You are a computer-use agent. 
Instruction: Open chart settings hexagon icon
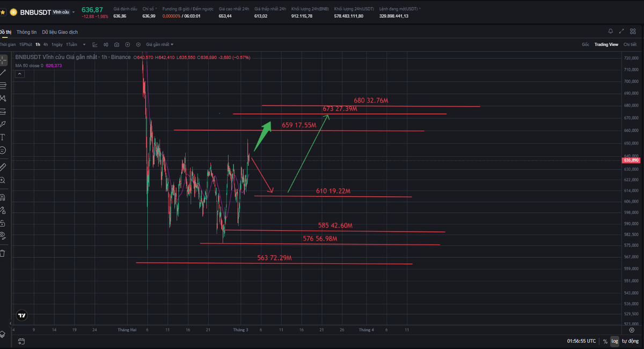[138, 44]
